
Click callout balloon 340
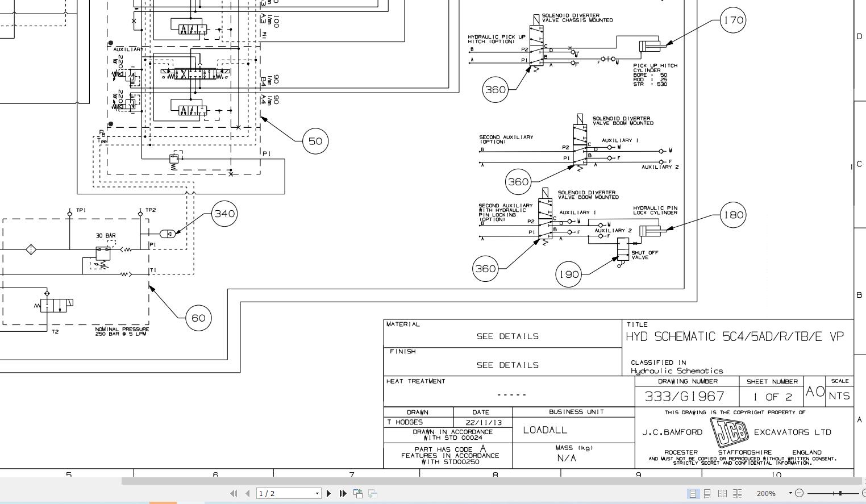pos(224,214)
